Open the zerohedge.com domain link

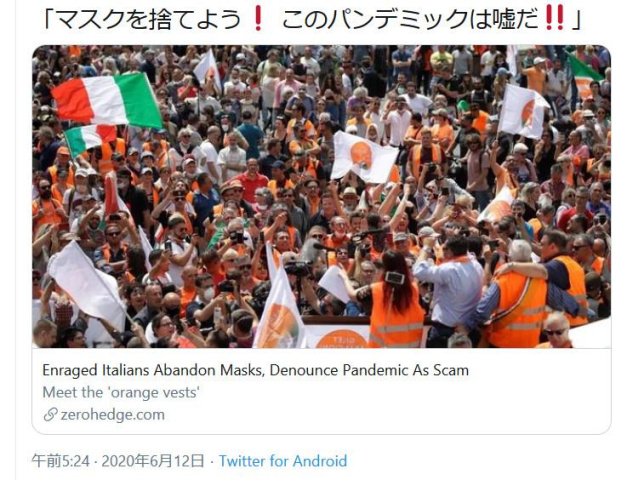(112, 415)
